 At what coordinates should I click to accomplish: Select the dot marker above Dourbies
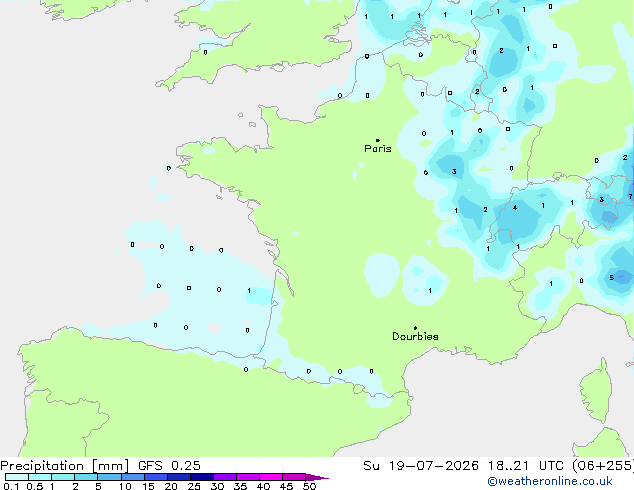pyautogui.click(x=415, y=328)
